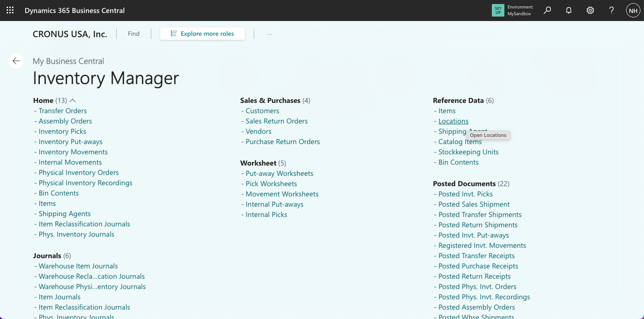
Task: Open Posted Transfer Receipts
Action: (x=477, y=256)
